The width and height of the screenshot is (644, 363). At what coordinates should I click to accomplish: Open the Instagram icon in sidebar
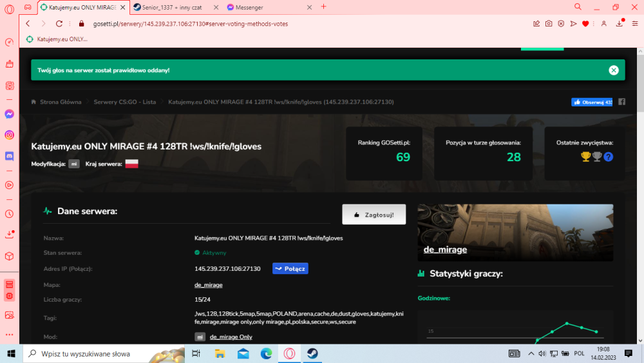click(x=10, y=135)
